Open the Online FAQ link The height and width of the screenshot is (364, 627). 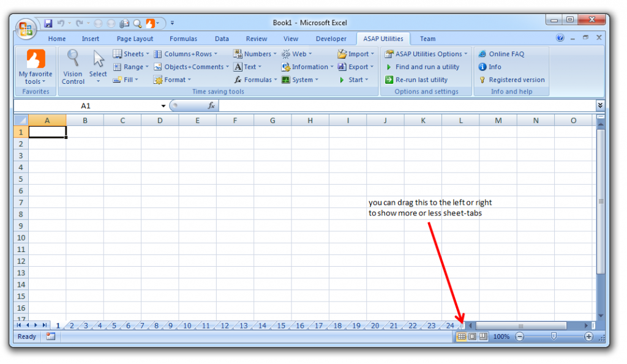coord(501,54)
